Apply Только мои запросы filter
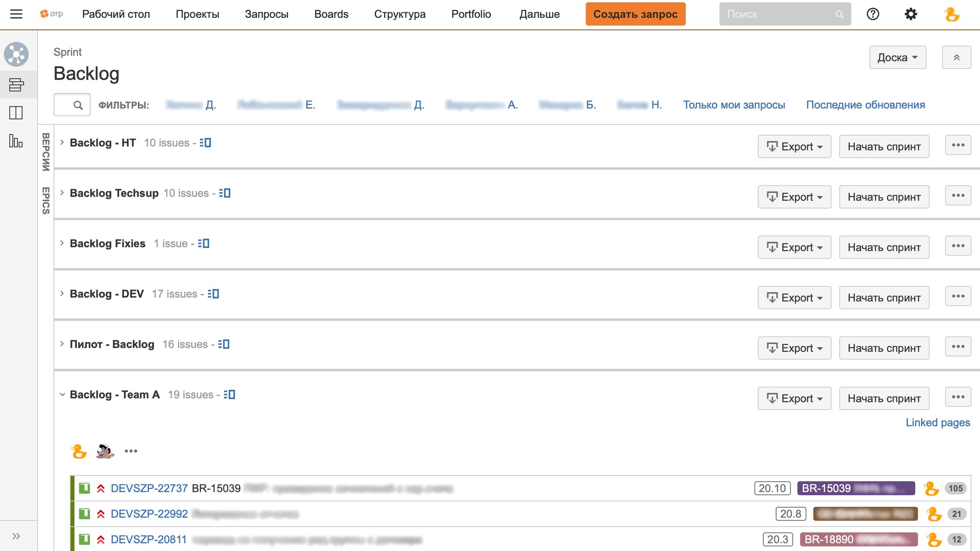The image size is (980, 551). coord(734,105)
